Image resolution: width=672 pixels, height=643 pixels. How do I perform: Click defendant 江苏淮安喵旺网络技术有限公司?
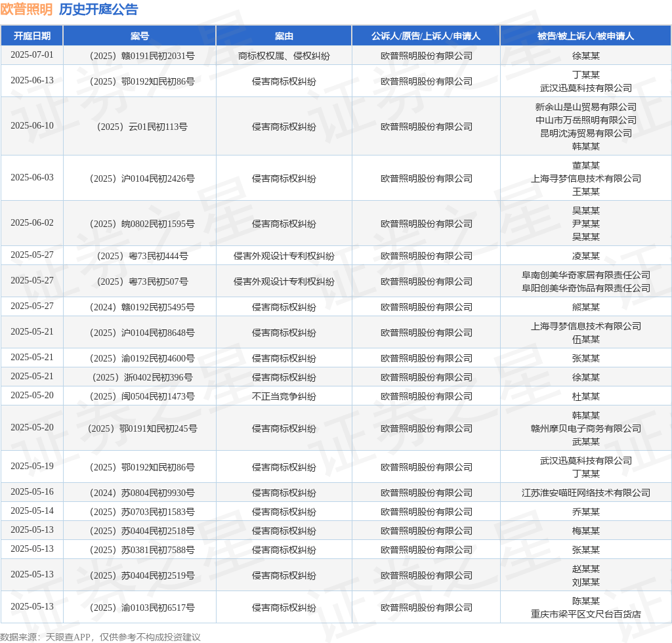[585, 493]
